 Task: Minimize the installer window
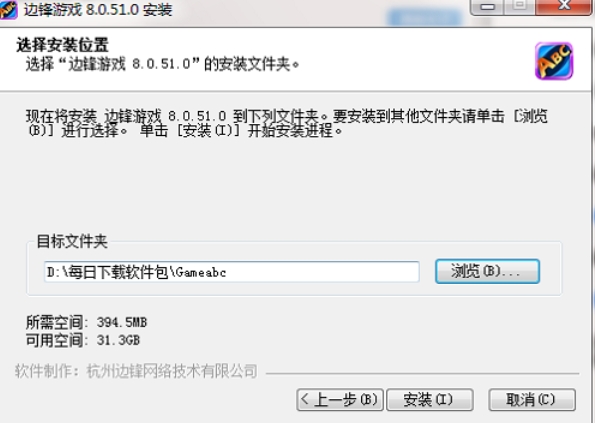click(x=487, y=6)
